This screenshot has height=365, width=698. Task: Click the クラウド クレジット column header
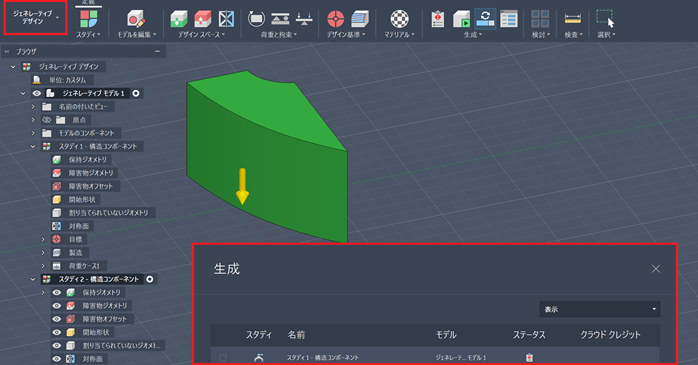pyautogui.click(x=610, y=335)
